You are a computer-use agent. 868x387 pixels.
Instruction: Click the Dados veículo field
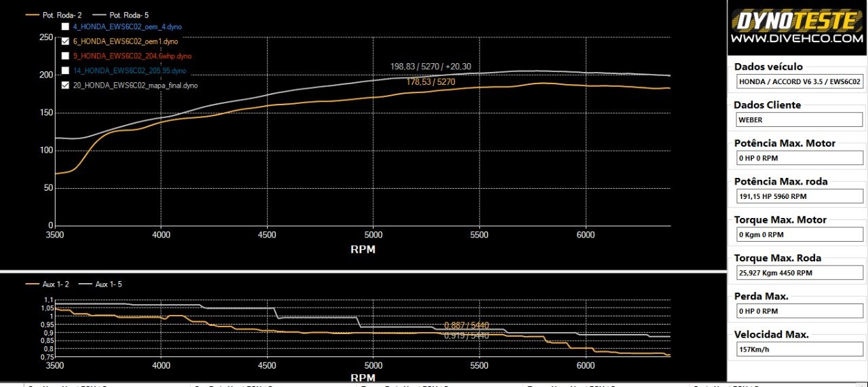click(x=799, y=81)
